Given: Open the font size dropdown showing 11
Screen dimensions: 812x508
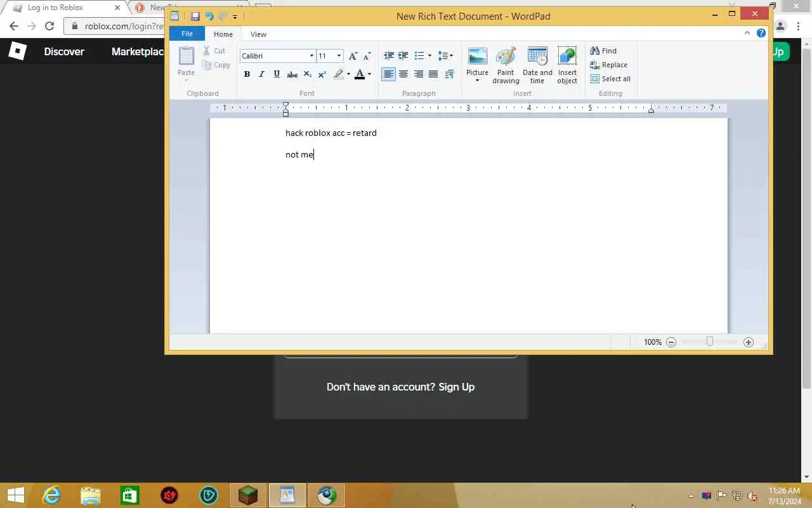Looking at the screenshot, I should [339, 56].
